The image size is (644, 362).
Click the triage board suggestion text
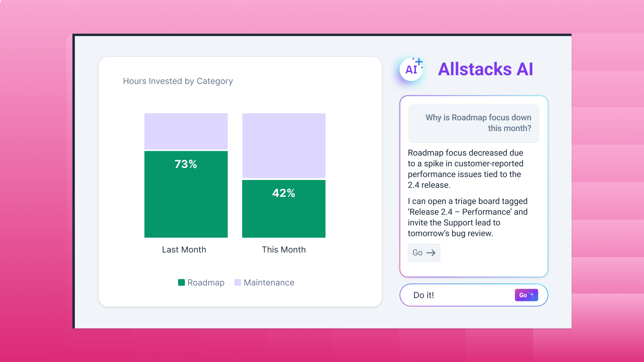[x=468, y=217]
